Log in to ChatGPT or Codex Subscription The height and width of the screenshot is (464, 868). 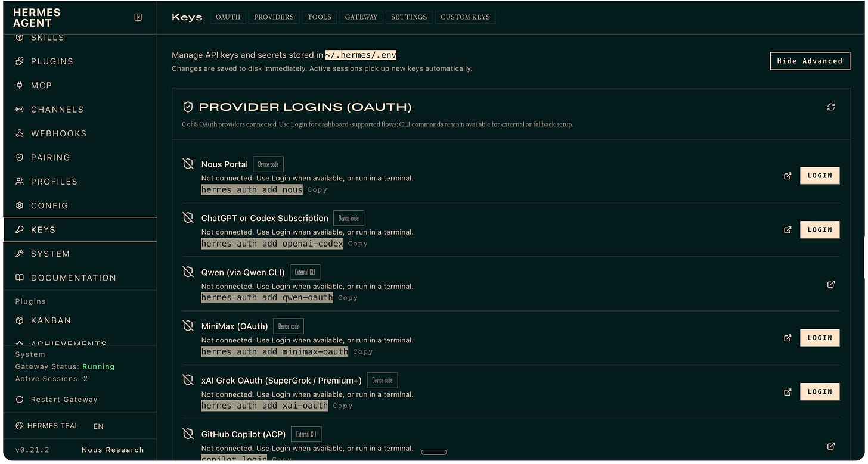820,230
